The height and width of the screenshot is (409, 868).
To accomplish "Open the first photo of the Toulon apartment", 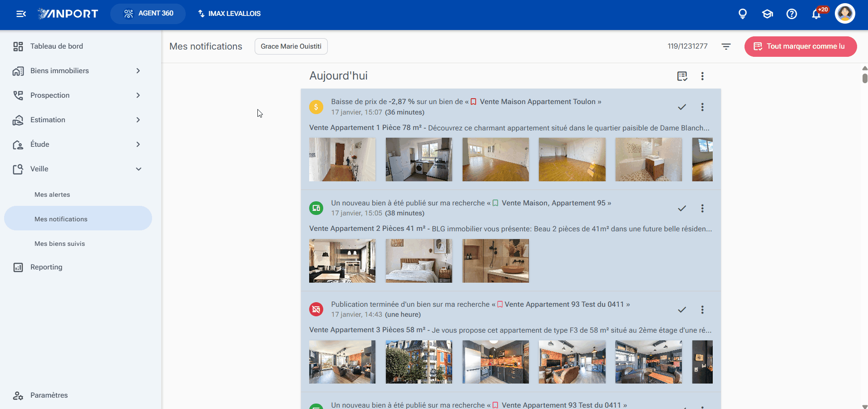I will click(x=342, y=160).
